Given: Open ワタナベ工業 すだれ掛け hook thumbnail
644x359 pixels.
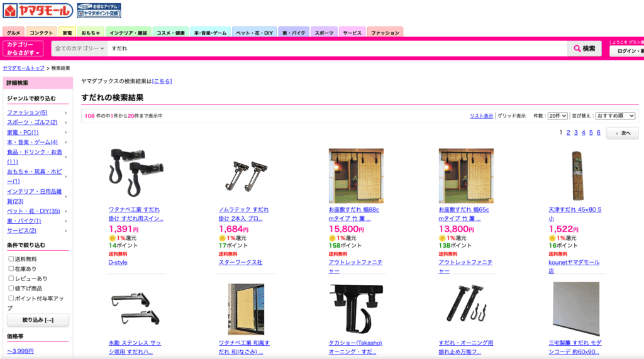Looking at the screenshot, I should point(136,173).
